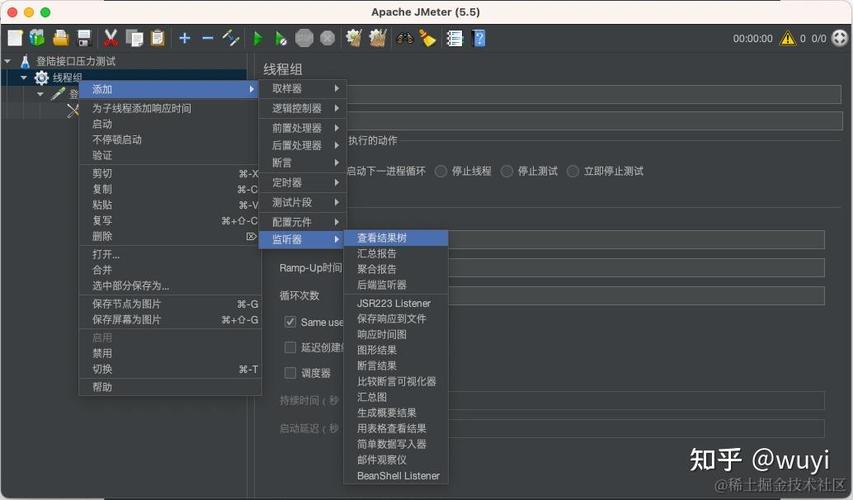Open the 前置处理器 submenu
This screenshot has height=500, width=853.
302,128
